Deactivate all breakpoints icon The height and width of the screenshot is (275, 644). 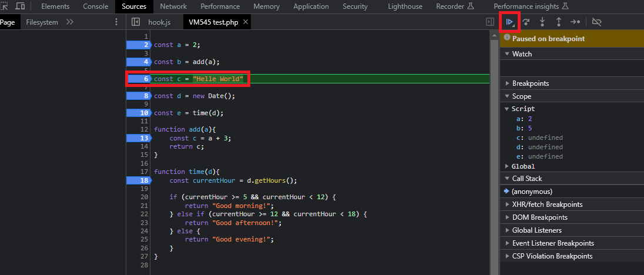596,22
